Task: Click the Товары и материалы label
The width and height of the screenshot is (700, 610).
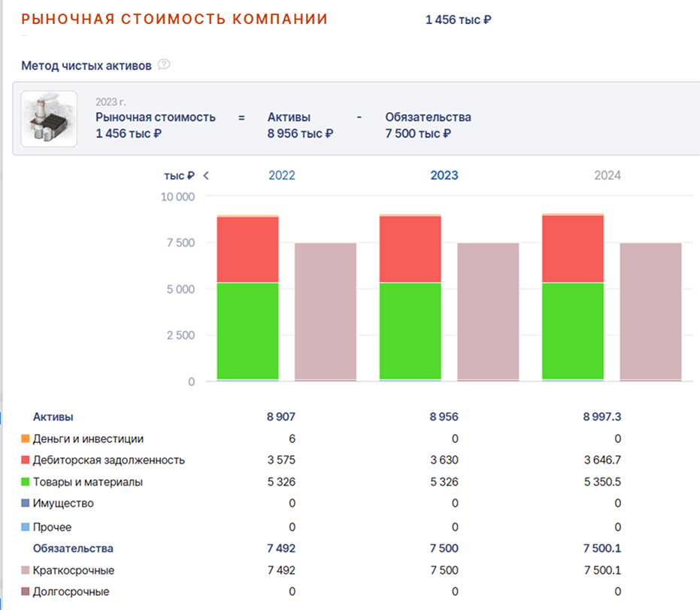Action: point(88,482)
